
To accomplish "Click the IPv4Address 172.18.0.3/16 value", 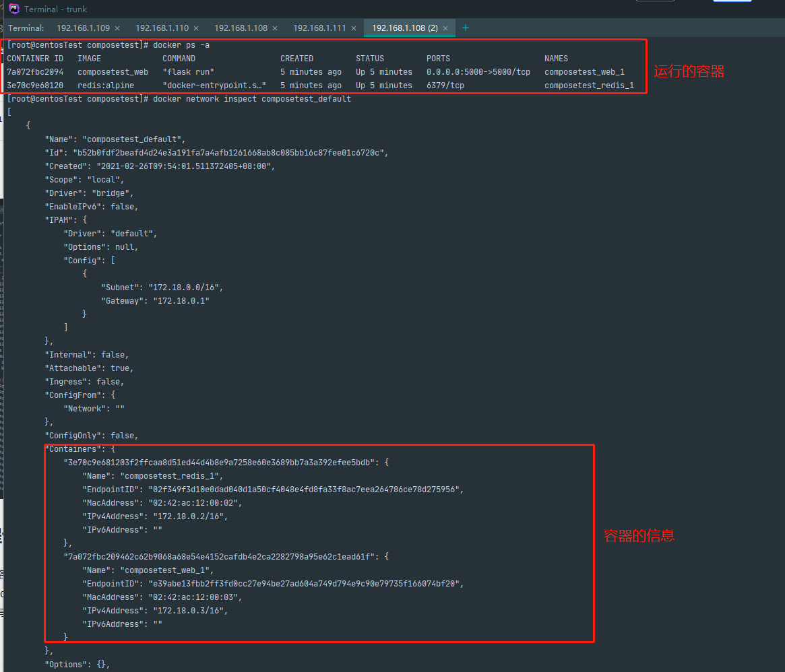I will [188, 611].
